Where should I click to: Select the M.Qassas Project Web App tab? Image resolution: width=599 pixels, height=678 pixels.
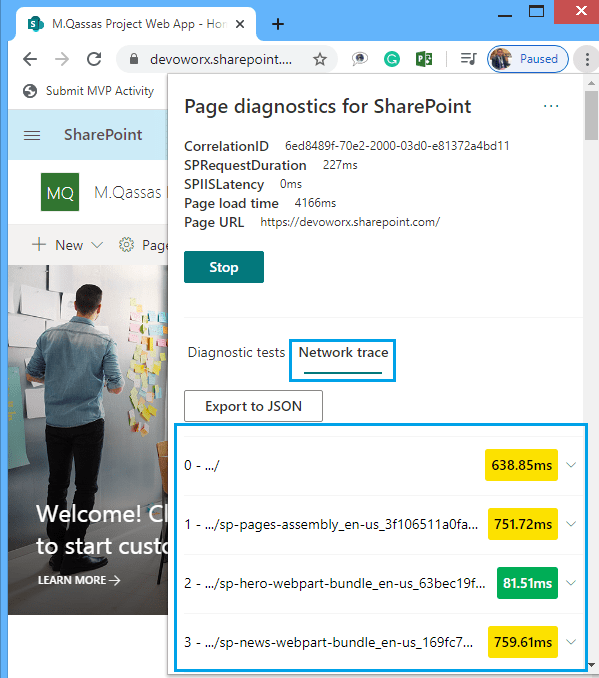tap(136, 24)
